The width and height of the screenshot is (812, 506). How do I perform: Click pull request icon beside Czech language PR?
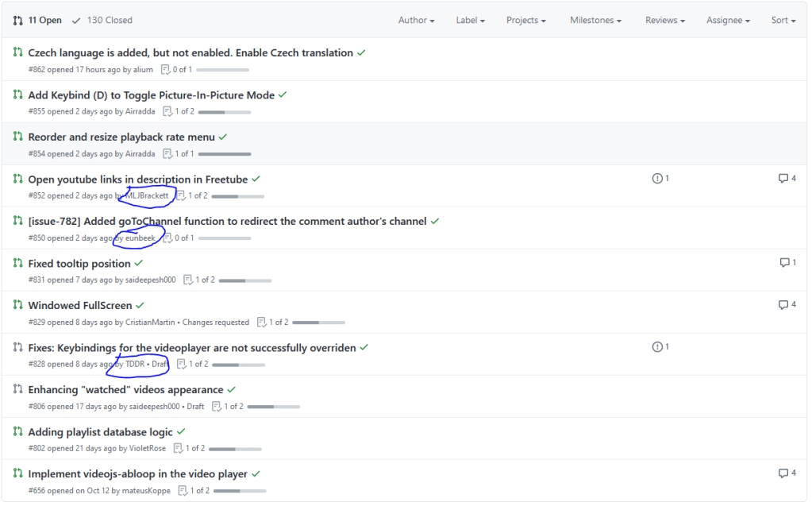coord(17,52)
